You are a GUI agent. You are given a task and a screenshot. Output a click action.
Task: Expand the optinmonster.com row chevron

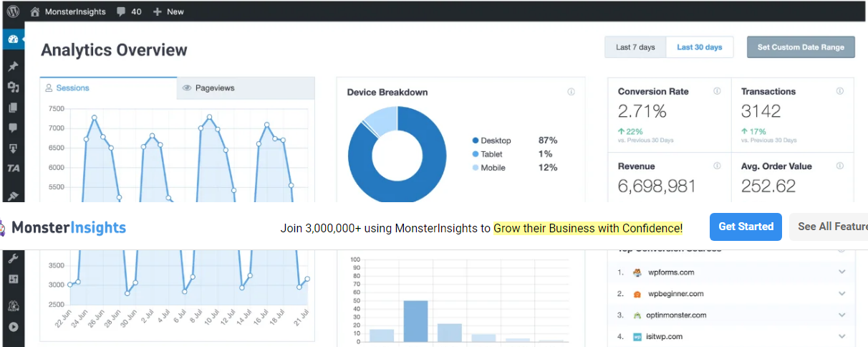pos(842,315)
